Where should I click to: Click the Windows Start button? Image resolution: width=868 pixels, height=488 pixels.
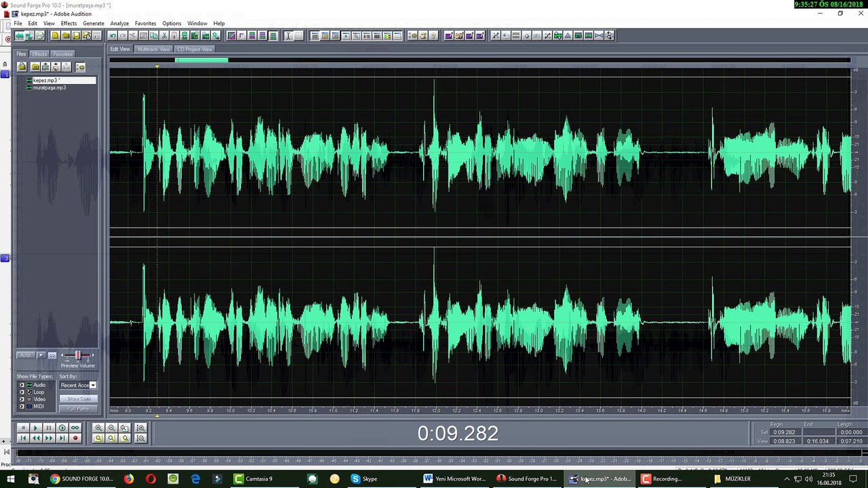coord(10,479)
